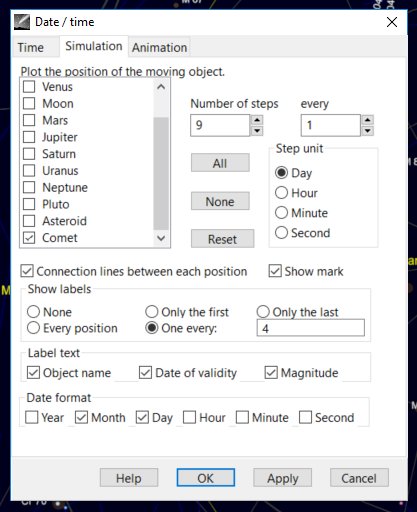Check the Year date format option
Screen dimensions: 417x512
point(32,417)
